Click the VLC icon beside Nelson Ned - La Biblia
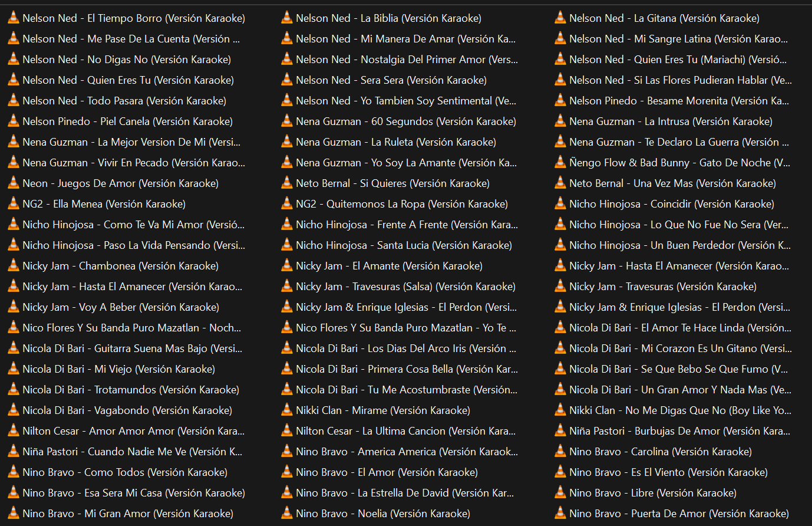Image resolution: width=812 pixels, height=526 pixels. click(287, 18)
